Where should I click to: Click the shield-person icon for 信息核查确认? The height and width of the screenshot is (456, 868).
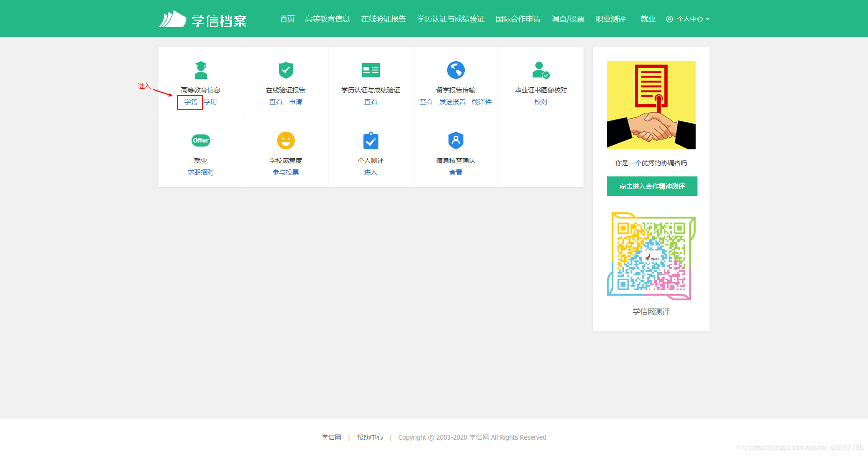tap(455, 140)
